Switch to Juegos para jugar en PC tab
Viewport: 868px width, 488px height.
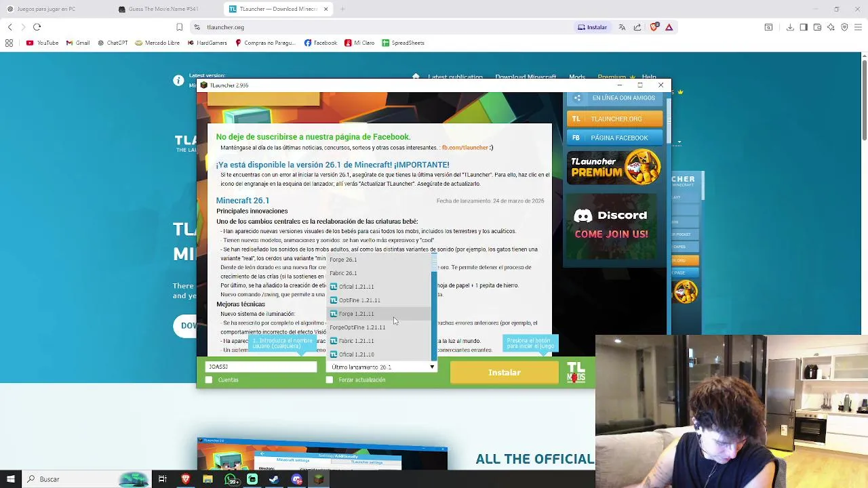pyautogui.click(x=46, y=9)
